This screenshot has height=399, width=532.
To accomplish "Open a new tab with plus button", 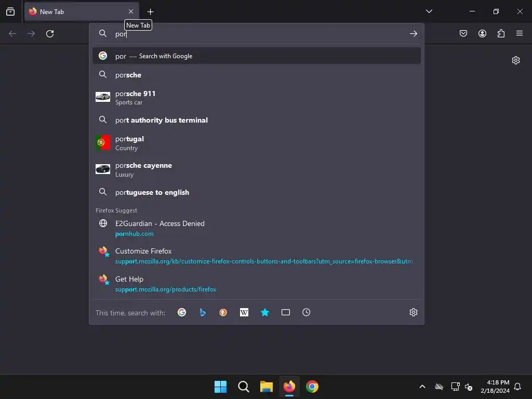I will click(150, 11).
